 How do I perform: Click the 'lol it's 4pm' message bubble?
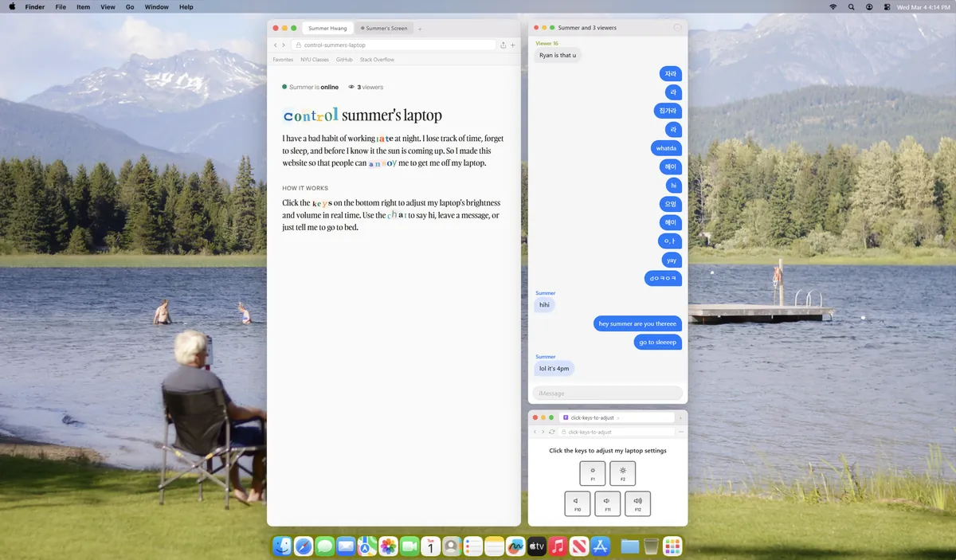pyautogui.click(x=554, y=369)
